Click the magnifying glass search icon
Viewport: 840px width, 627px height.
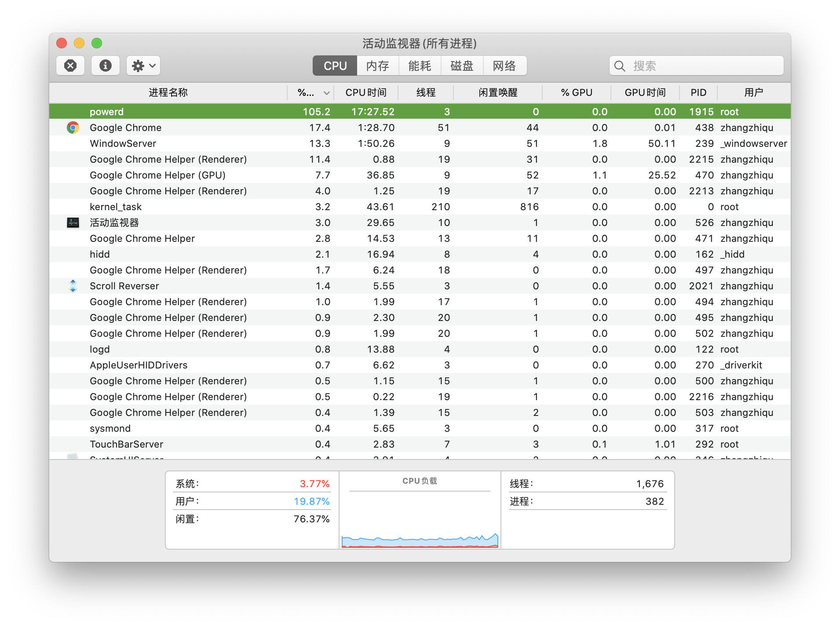620,66
